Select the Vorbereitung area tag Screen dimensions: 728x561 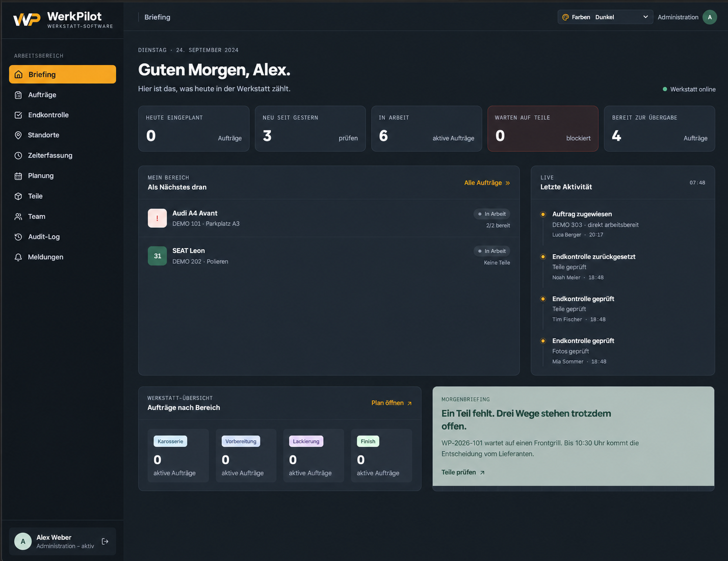[241, 441]
